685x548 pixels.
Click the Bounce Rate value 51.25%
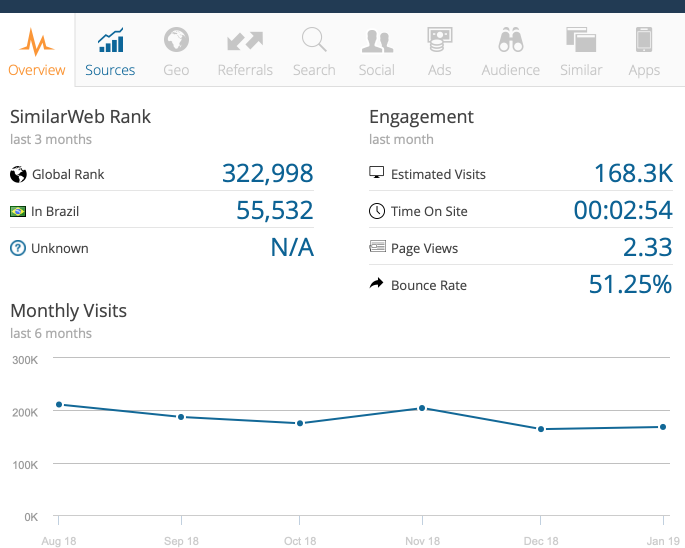click(630, 284)
